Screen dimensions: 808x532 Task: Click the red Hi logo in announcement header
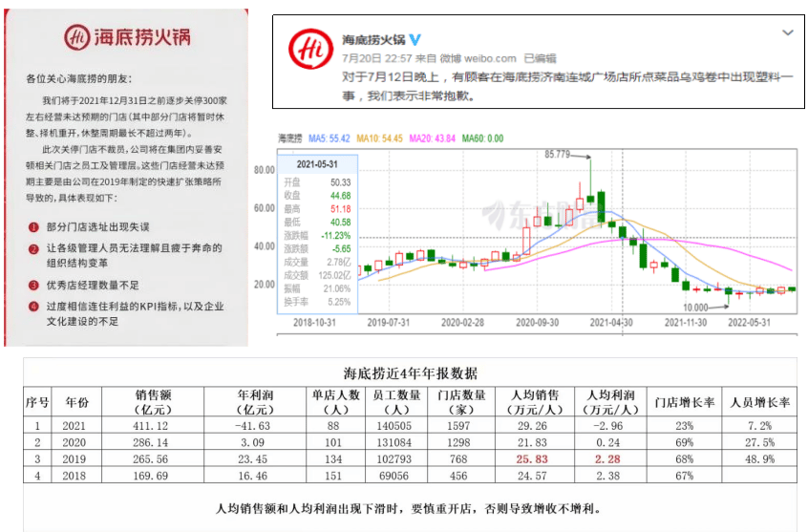(76, 37)
